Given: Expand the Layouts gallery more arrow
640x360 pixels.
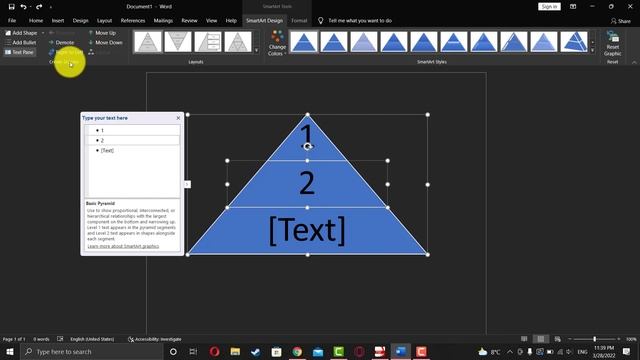Looking at the screenshot, I should pos(256,51).
